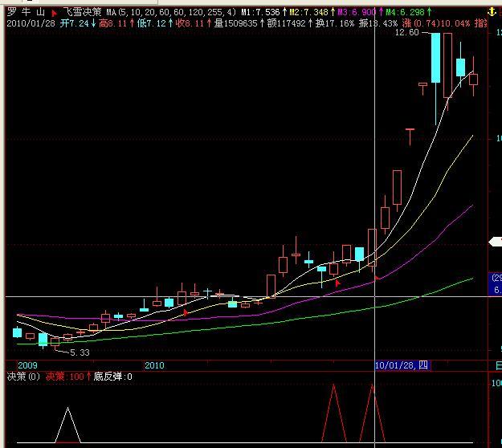This screenshot has height=448, width=502.
Task: Click the blue price value box on right axis
Action: 496,283
